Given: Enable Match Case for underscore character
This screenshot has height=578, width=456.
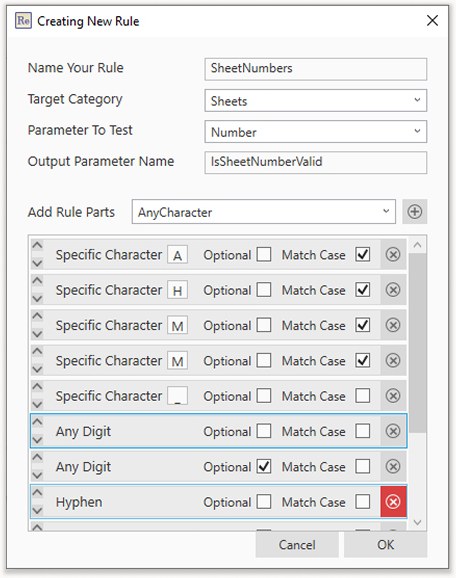Looking at the screenshot, I should pyautogui.click(x=363, y=396).
